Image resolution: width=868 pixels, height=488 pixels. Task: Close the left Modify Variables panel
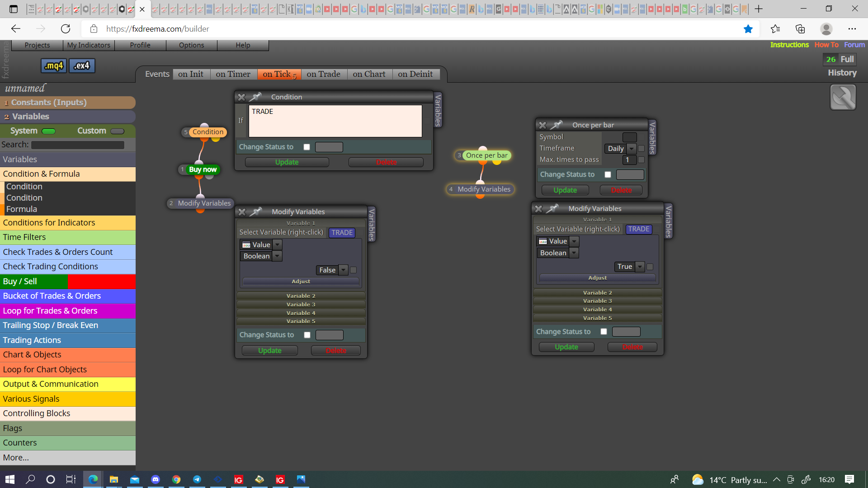coord(242,212)
